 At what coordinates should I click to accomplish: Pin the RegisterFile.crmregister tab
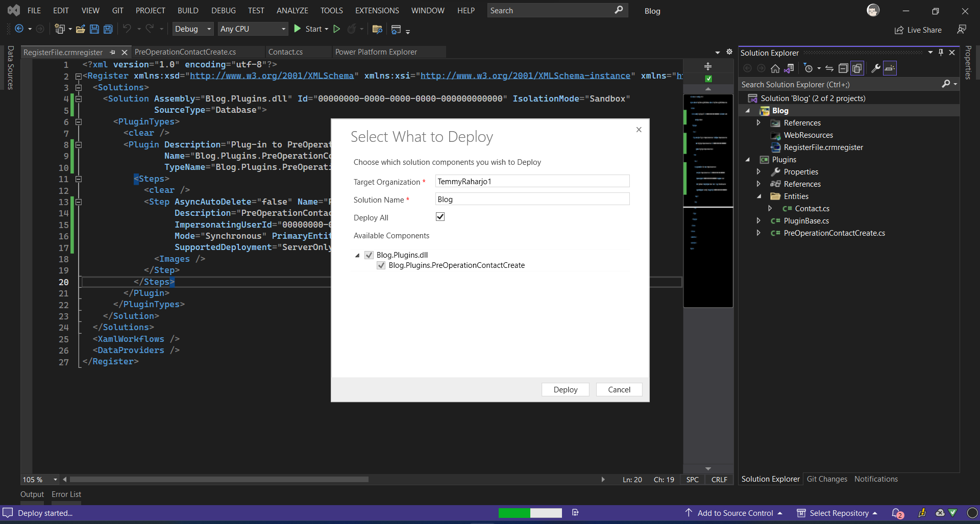tap(113, 52)
